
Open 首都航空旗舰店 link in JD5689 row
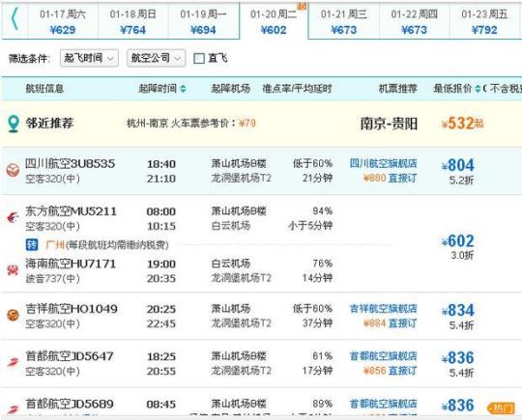(x=383, y=404)
